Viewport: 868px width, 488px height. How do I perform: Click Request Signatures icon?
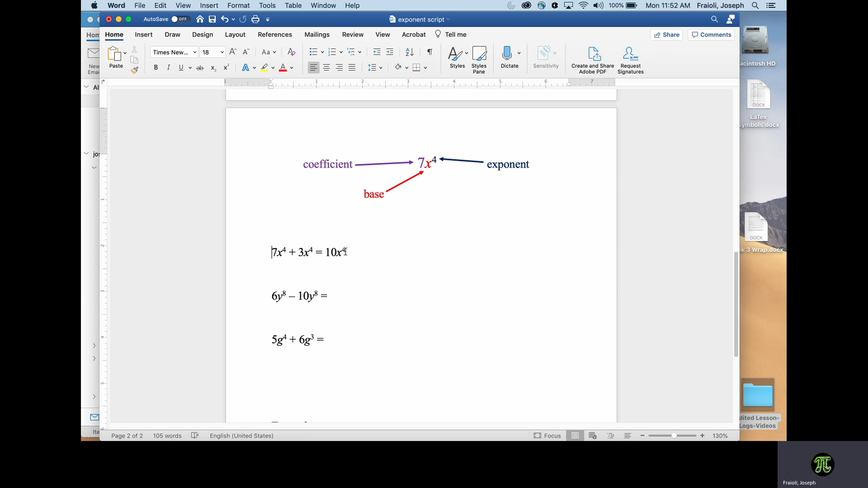(x=630, y=60)
